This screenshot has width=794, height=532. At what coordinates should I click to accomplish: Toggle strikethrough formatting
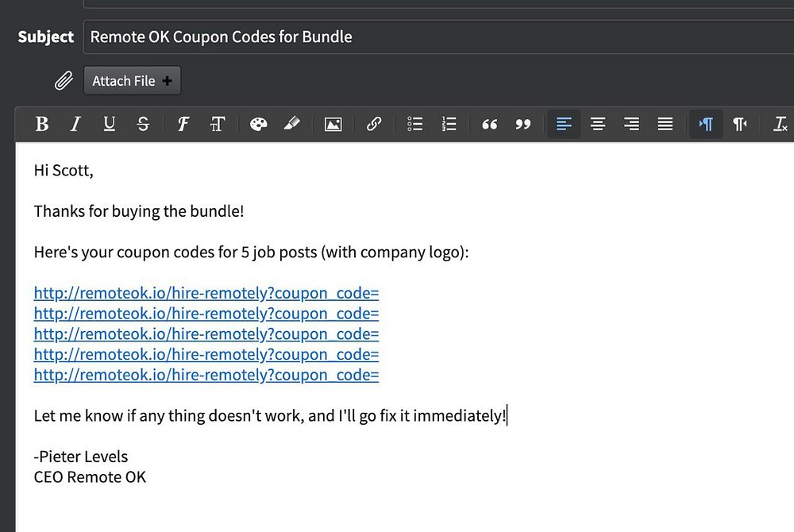point(143,124)
